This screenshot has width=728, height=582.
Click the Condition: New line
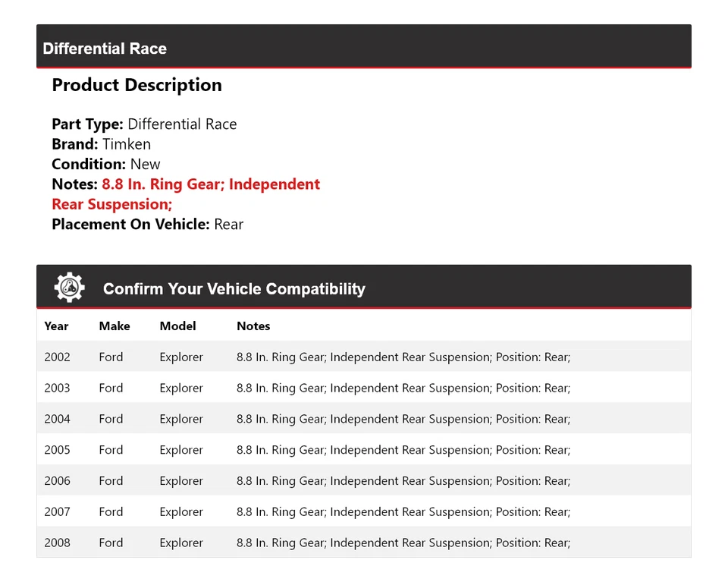[x=106, y=164]
